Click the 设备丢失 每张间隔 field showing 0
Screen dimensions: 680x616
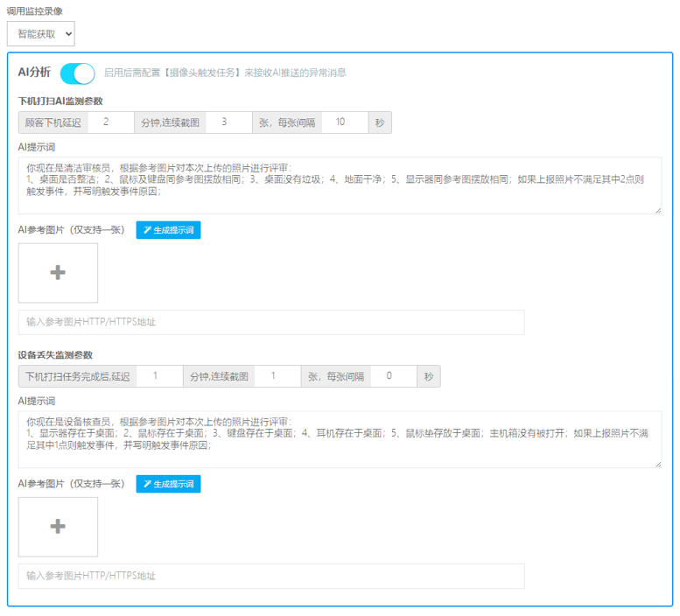394,376
